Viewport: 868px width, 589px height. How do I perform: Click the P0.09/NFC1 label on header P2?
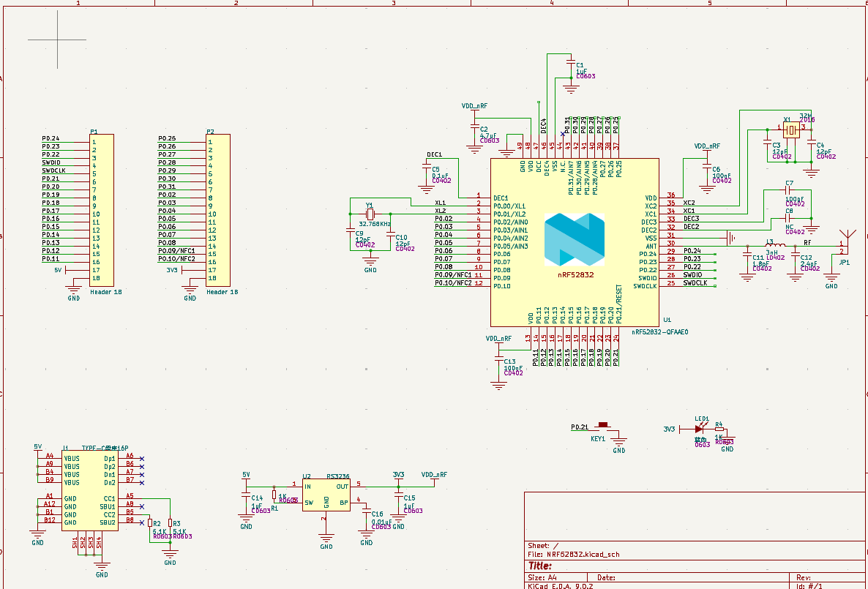176,251
